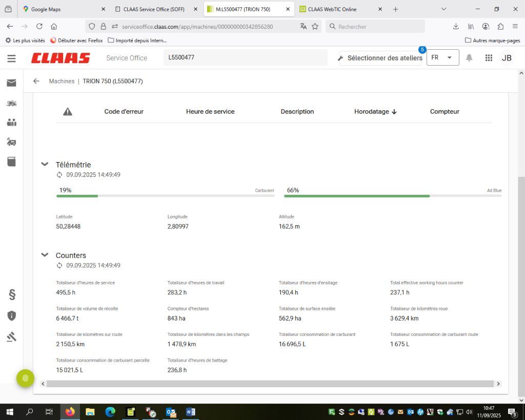525x420 pixels.
Task: Click the horizontal scrollbar under counters
Action: pyautogui.click(x=270, y=384)
